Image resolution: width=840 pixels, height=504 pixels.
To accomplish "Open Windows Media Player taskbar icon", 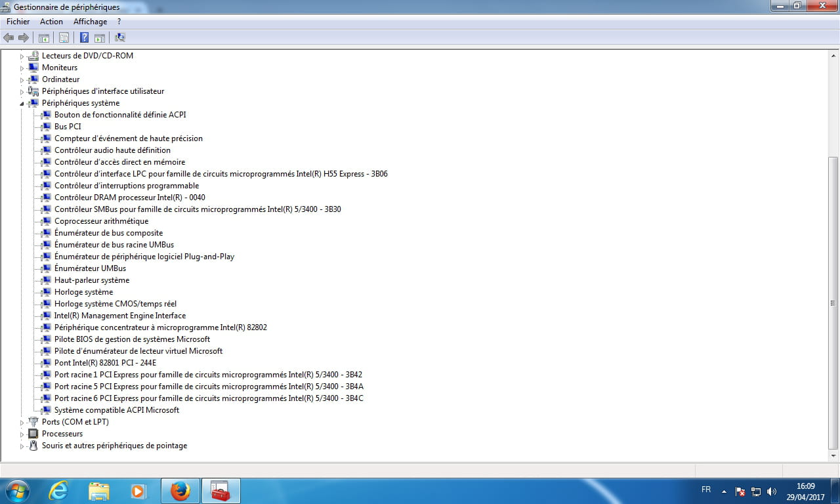I will tap(138, 491).
